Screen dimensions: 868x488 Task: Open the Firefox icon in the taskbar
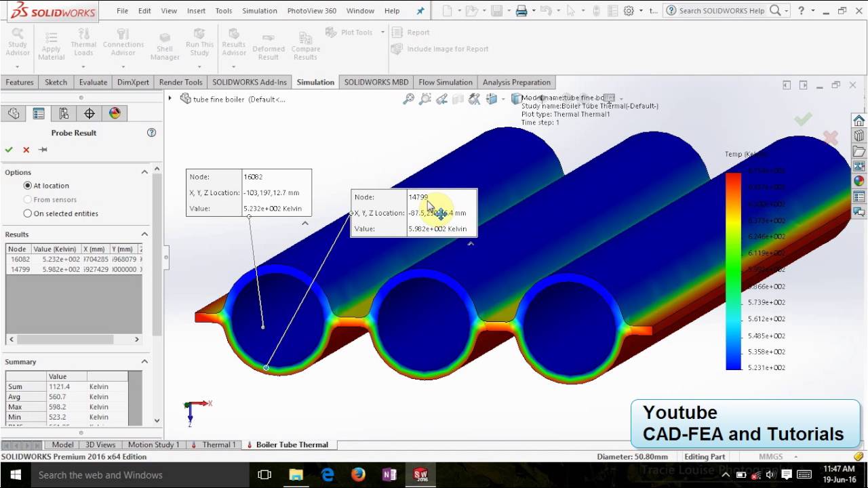pos(358,474)
